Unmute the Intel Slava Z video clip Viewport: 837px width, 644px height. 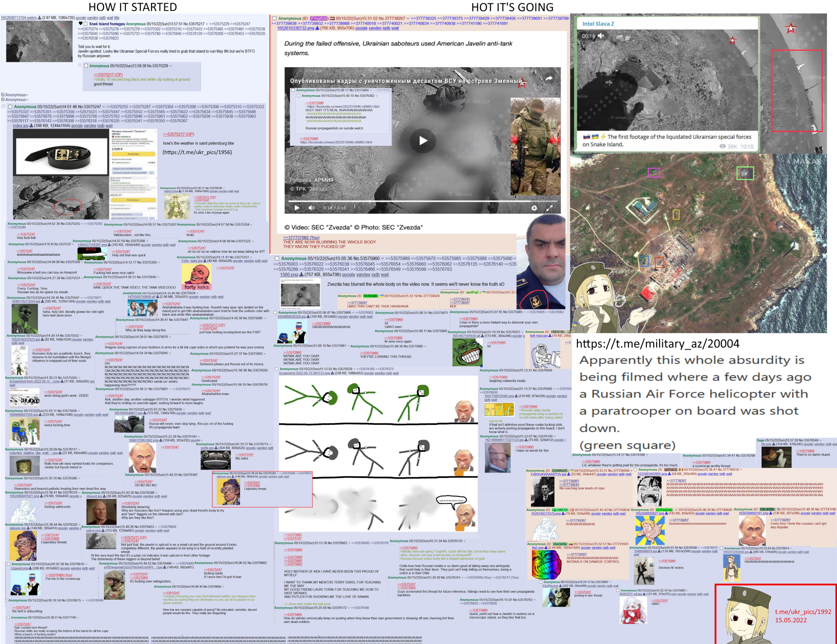(601, 36)
